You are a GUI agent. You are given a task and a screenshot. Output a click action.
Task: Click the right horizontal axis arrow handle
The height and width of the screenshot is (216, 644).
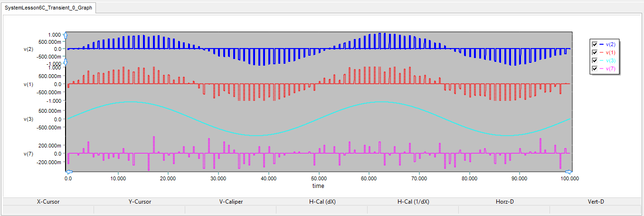click(568, 172)
